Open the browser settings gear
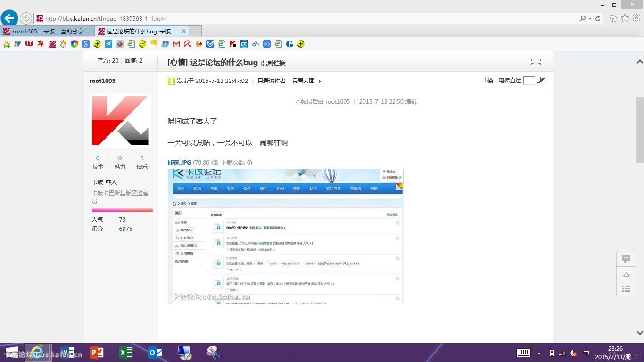The image size is (644, 362). point(636,18)
